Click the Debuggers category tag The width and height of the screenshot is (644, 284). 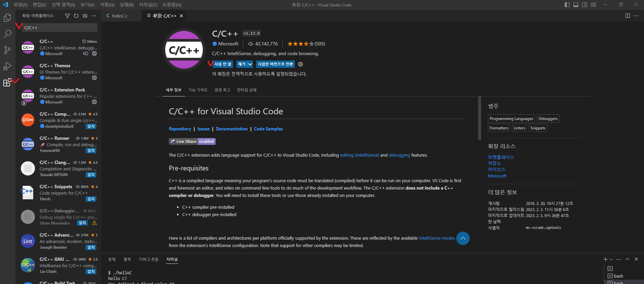(x=548, y=119)
